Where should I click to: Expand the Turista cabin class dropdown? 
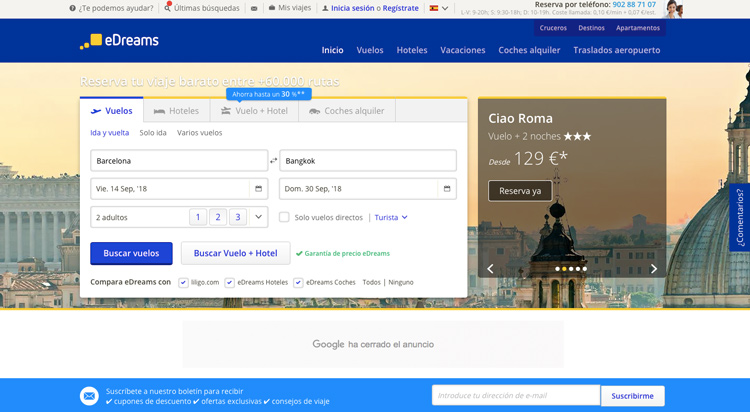(391, 217)
